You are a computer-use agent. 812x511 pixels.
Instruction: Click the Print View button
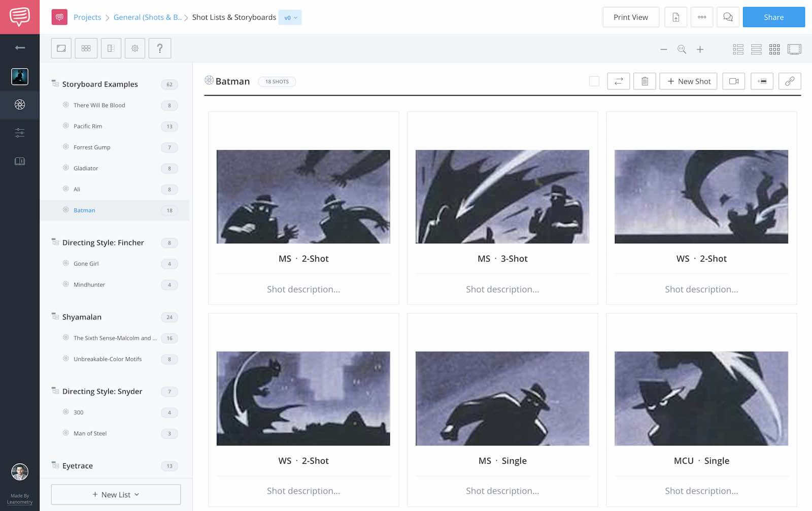click(x=631, y=17)
